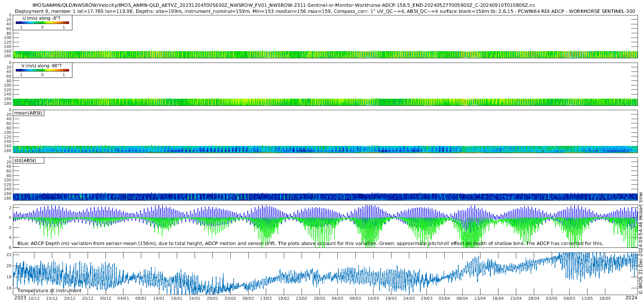Click the 19/01 date tick label

click(x=177, y=298)
